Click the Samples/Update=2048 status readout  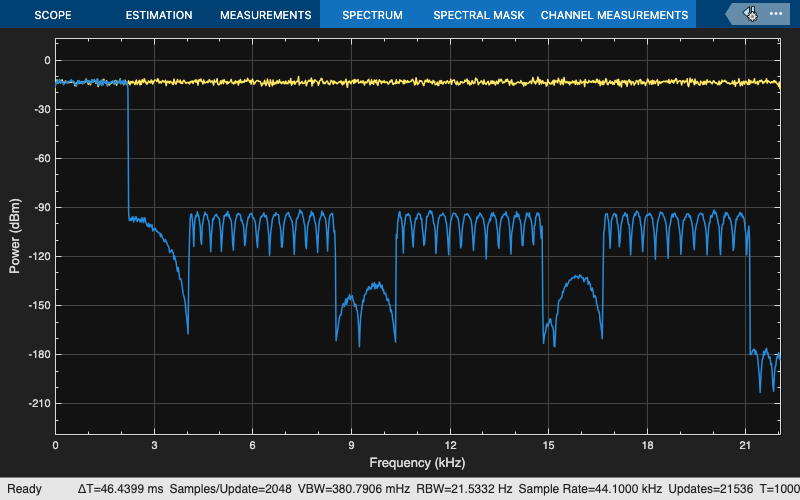point(230,489)
